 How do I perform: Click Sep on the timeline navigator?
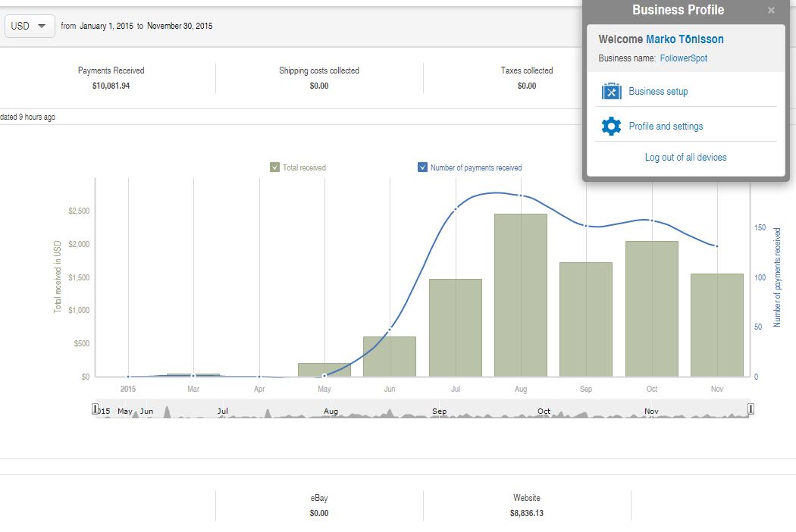pyautogui.click(x=440, y=412)
